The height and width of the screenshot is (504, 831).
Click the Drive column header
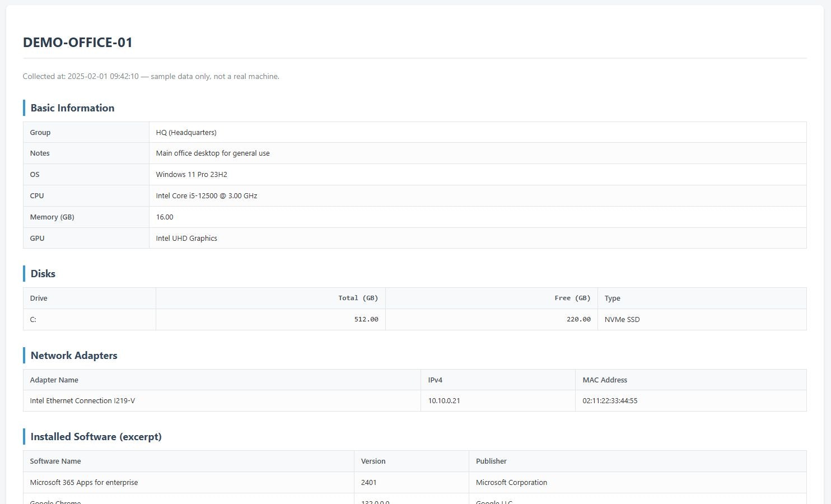pos(38,298)
